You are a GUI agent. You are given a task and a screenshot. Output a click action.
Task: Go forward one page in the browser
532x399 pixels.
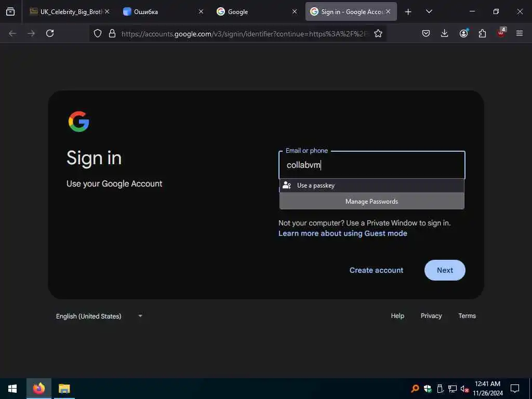pyautogui.click(x=31, y=33)
